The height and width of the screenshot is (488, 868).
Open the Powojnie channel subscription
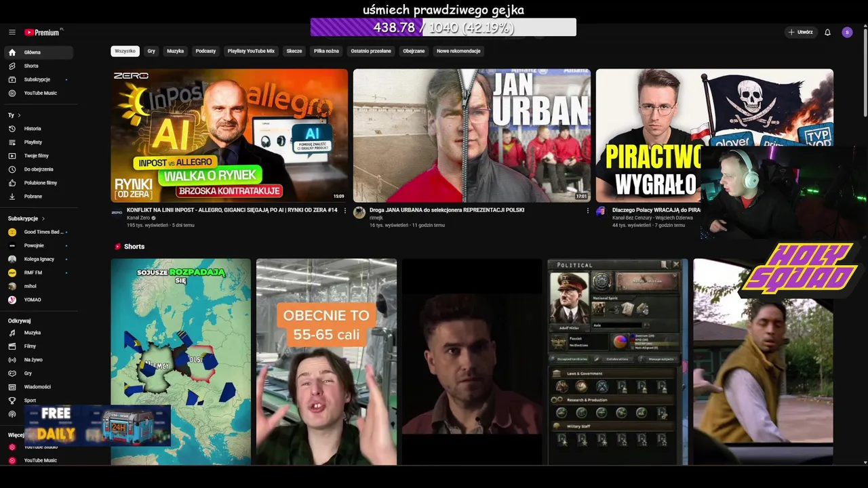point(39,245)
